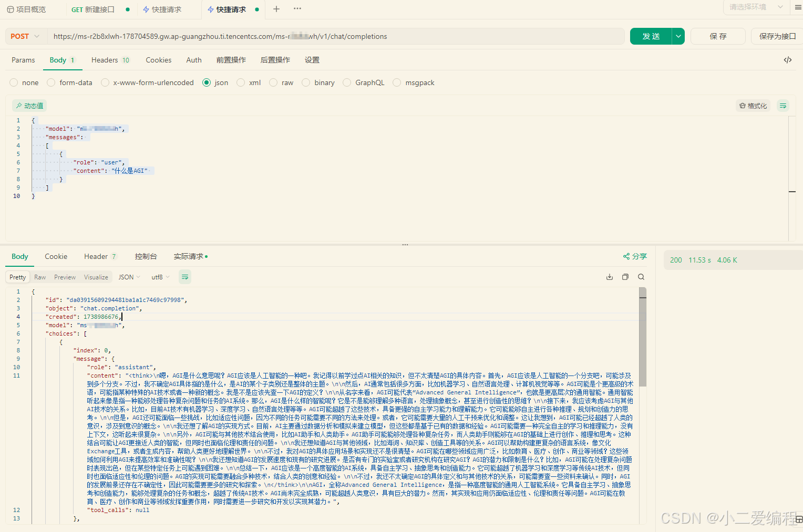Open the more tabs ellipsis menu

pyautogui.click(x=297, y=9)
